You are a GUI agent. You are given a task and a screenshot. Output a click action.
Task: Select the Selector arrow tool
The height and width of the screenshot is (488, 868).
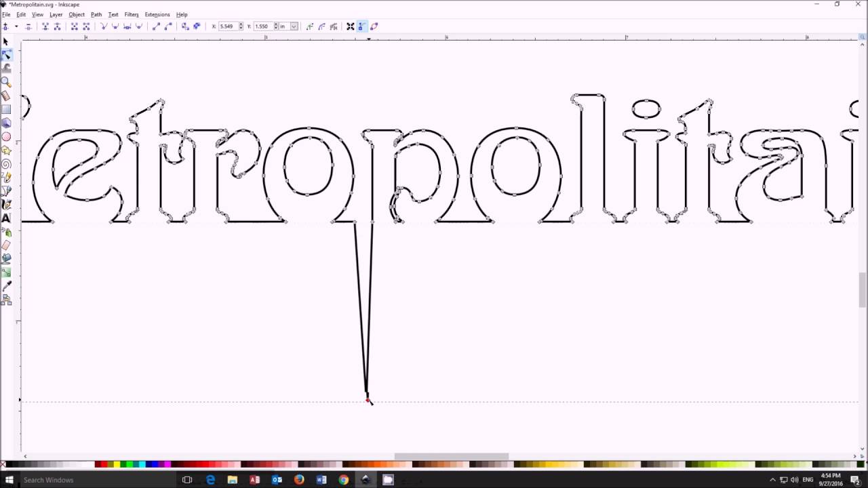(6, 41)
